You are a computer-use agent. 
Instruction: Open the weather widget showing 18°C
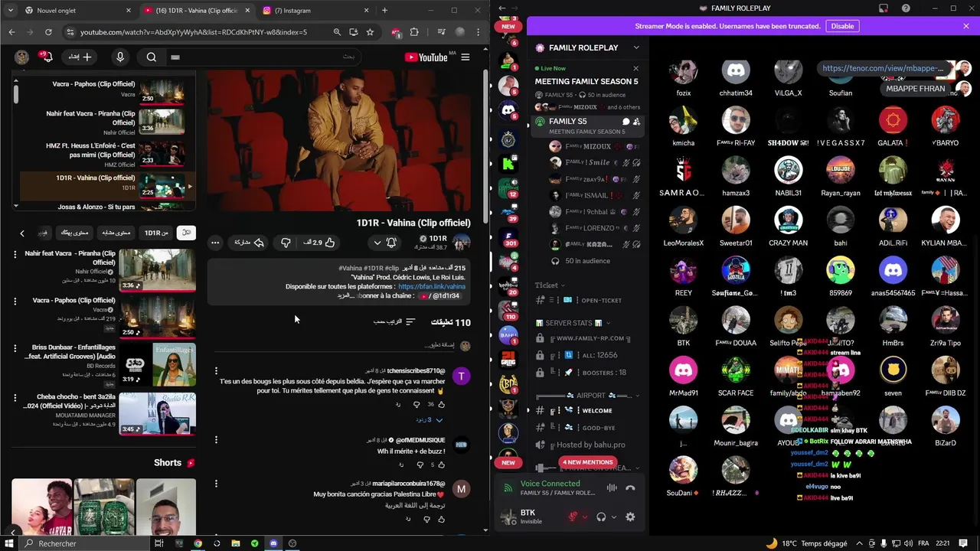pyautogui.click(x=805, y=543)
